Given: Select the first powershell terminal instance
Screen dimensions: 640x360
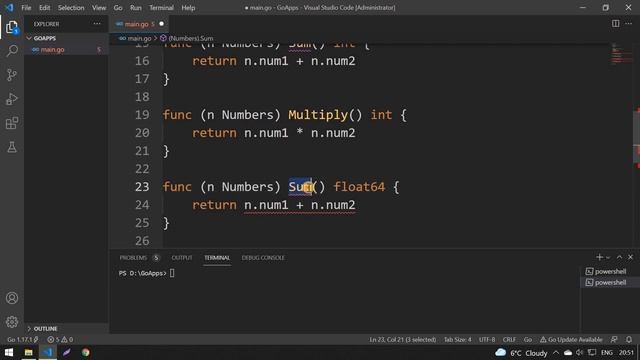Looking at the screenshot, I should coord(606,271).
